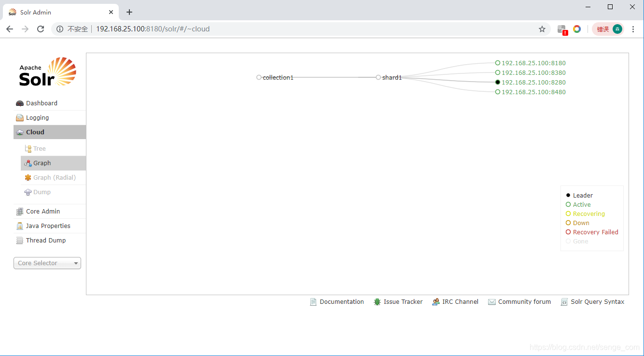The width and height of the screenshot is (644, 356).
Task: Click the Graph nodes icon
Action: (28, 163)
